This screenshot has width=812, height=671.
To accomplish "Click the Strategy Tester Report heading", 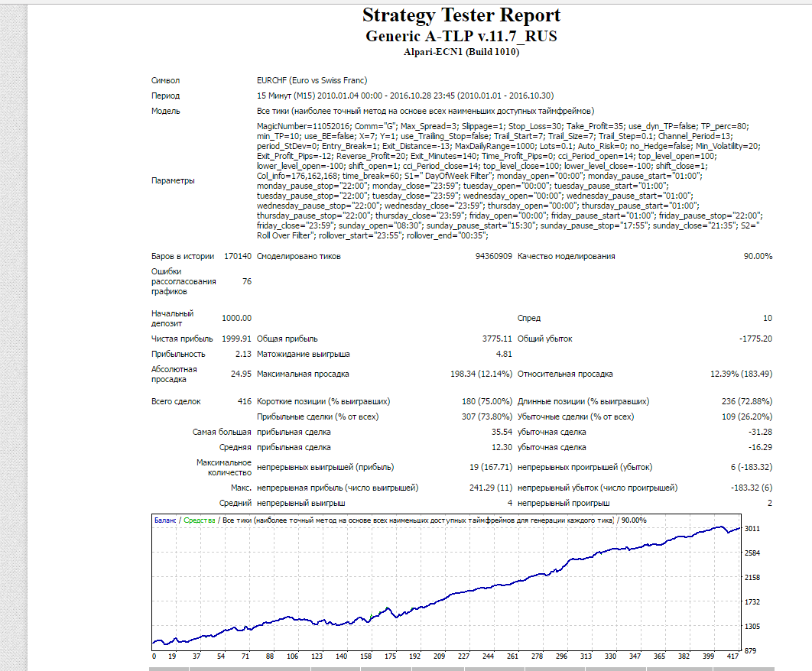I will (461, 15).
